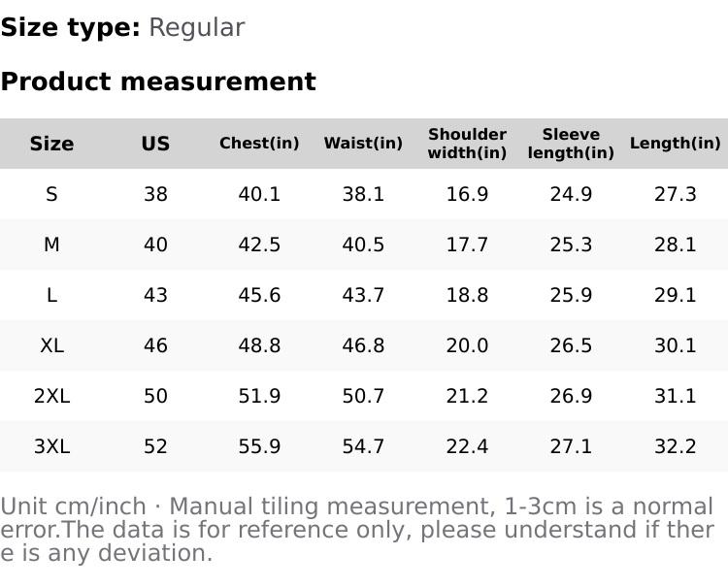Click the 27.1 sleeve length cell
728x588 pixels.
pos(571,446)
